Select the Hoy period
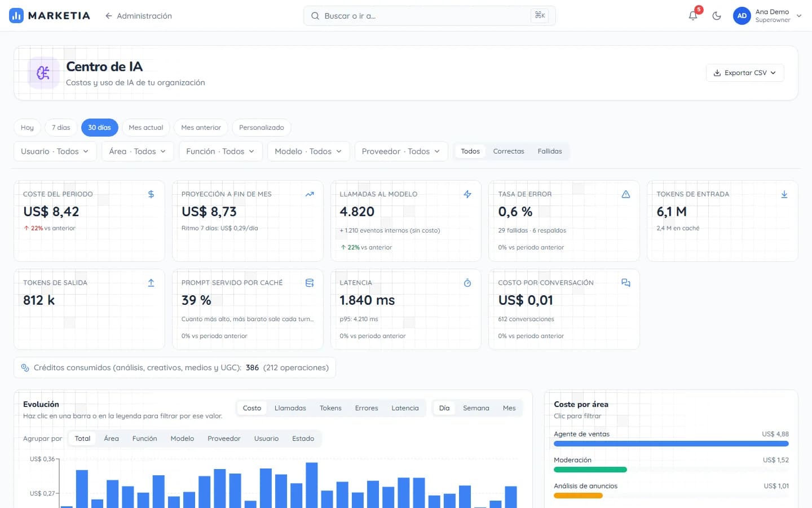Screen dimensions: 812x508 point(27,128)
